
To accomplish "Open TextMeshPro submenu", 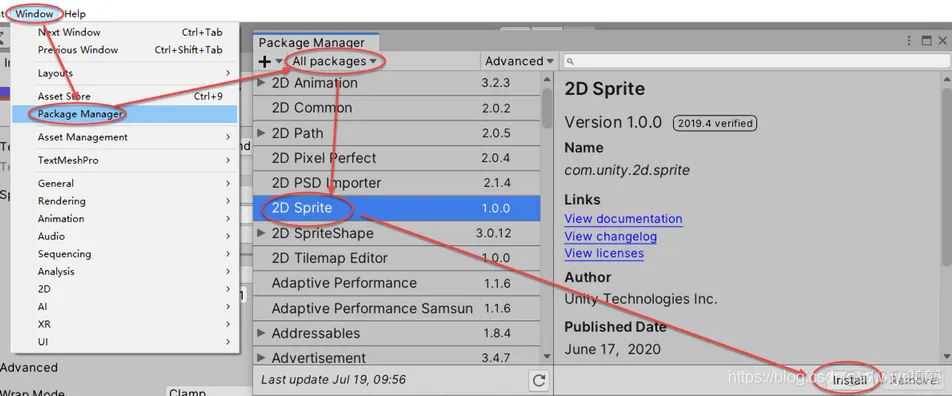I will pos(124,160).
